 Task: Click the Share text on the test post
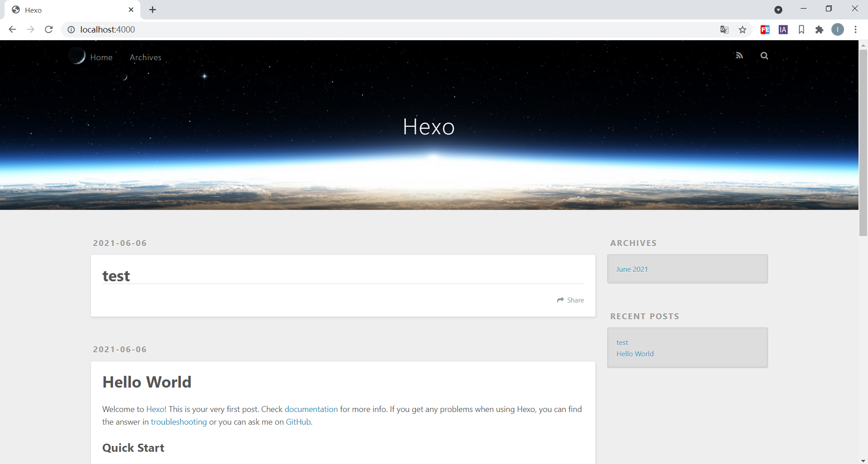pyautogui.click(x=576, y=300)
